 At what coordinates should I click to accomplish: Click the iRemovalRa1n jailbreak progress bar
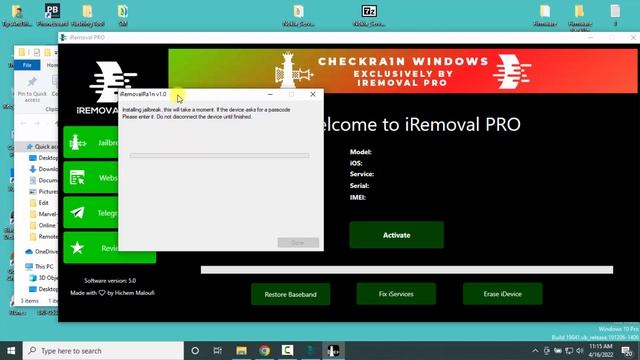coord(219,156)
